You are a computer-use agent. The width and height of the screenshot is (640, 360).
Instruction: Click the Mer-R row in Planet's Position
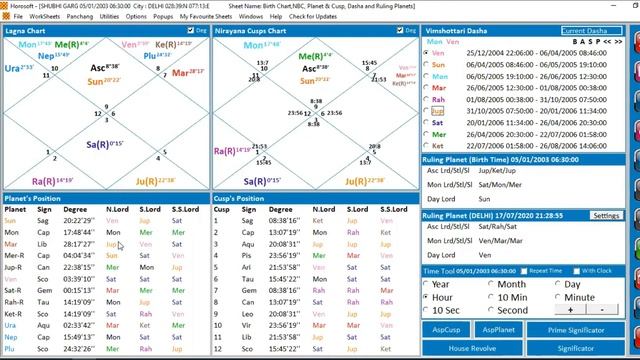coord(106,256)
